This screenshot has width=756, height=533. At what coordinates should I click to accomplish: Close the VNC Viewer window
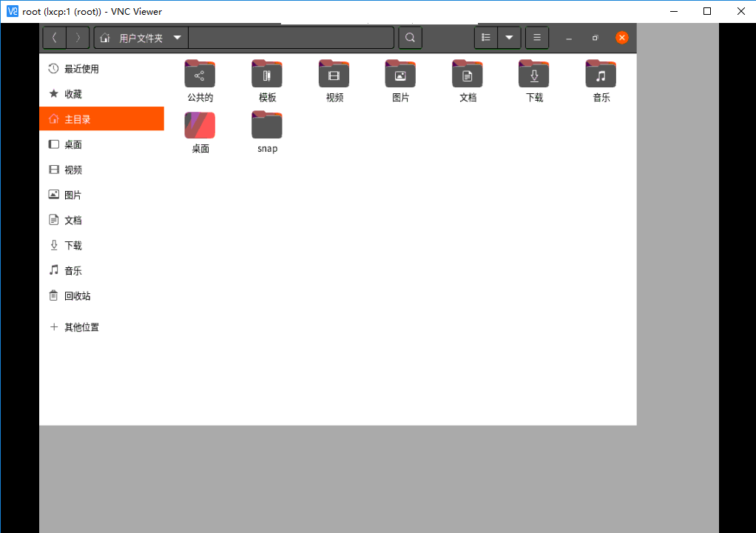pos(741,11)
